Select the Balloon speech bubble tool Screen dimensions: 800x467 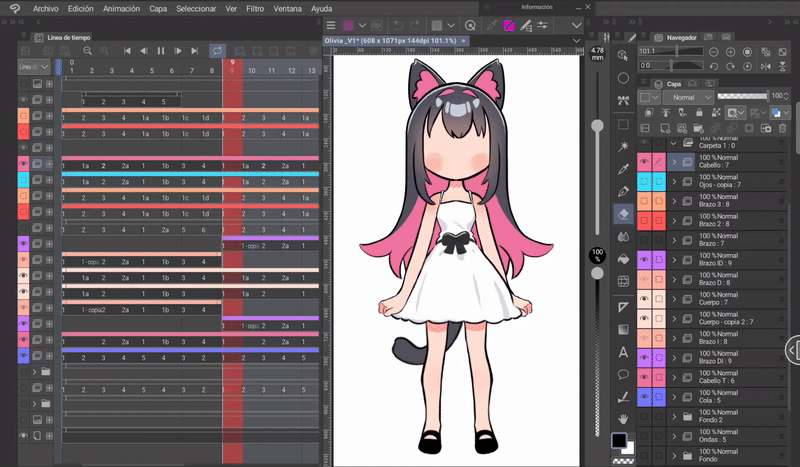point(623,374)
